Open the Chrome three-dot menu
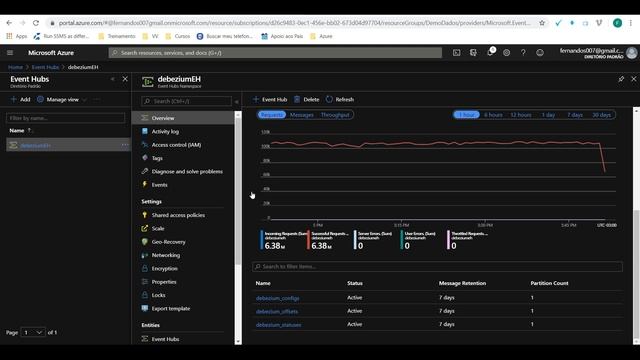 click(631, 23)
